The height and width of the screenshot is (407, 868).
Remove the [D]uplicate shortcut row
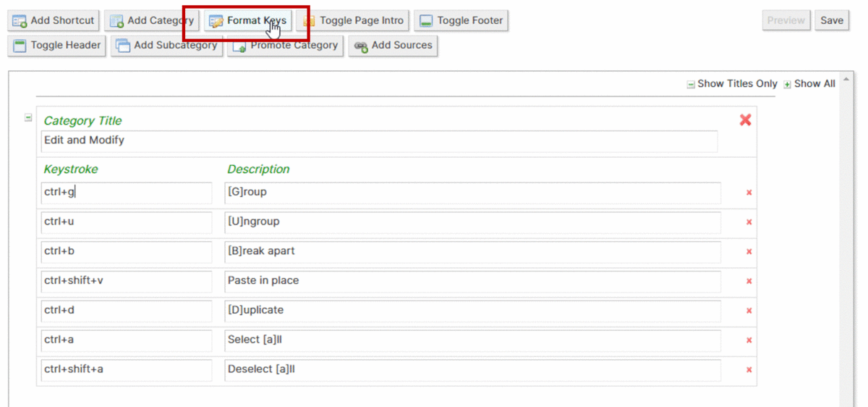pos(749,311)
